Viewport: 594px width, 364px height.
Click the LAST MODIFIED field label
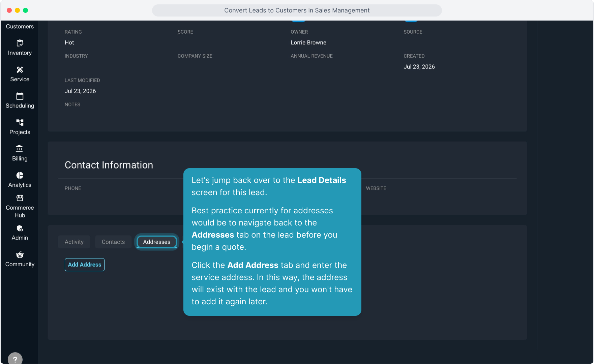(82, 80)
